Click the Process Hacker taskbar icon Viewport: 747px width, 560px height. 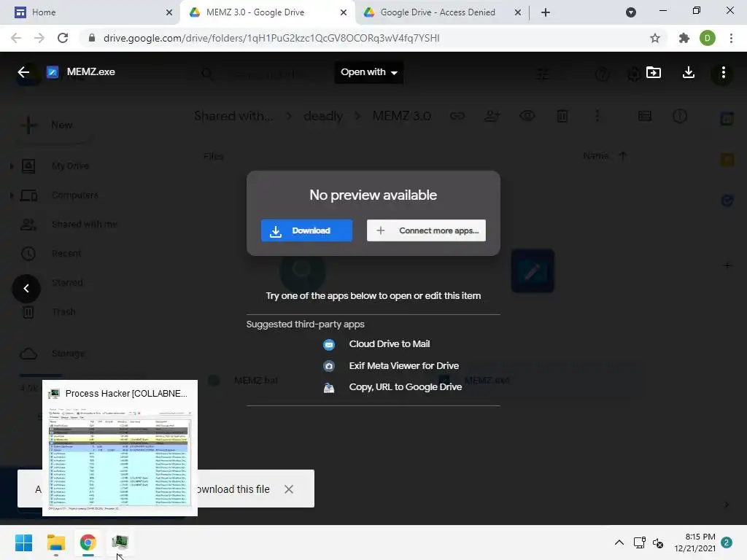pyautogui.click(x=120, y=542)
